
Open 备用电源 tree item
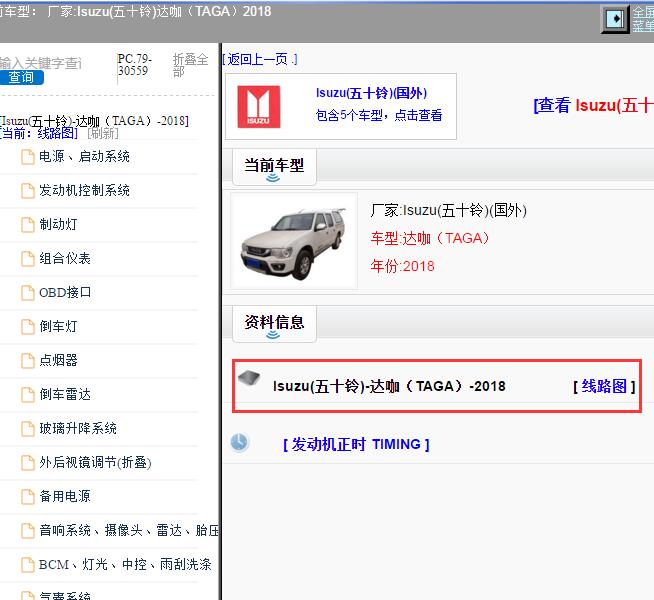[65, 496]
